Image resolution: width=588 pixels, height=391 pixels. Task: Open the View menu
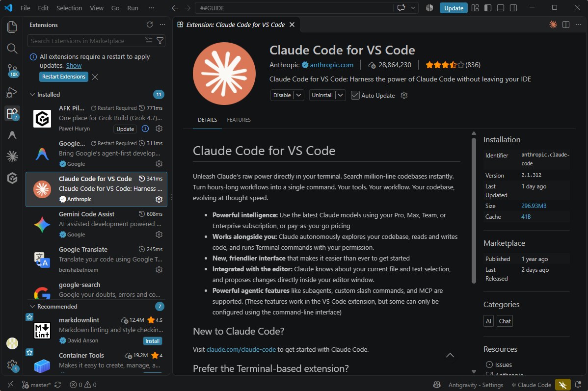(x=96, y=8)
